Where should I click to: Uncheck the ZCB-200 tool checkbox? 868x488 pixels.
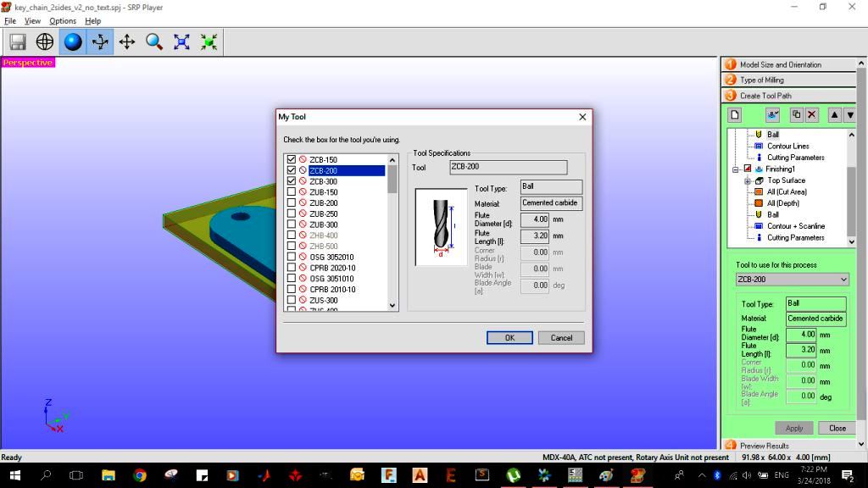tap(292, 170)
